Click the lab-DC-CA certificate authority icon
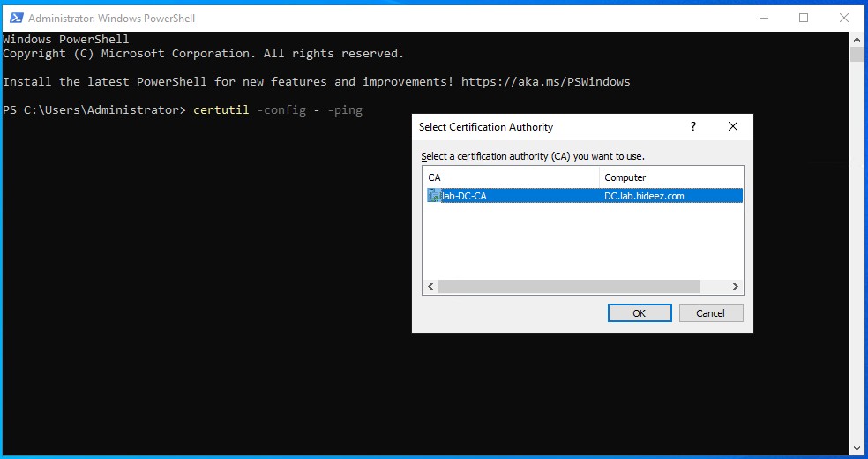The height and width of the screenshot is (459, 868). click(x=434, y=196)
